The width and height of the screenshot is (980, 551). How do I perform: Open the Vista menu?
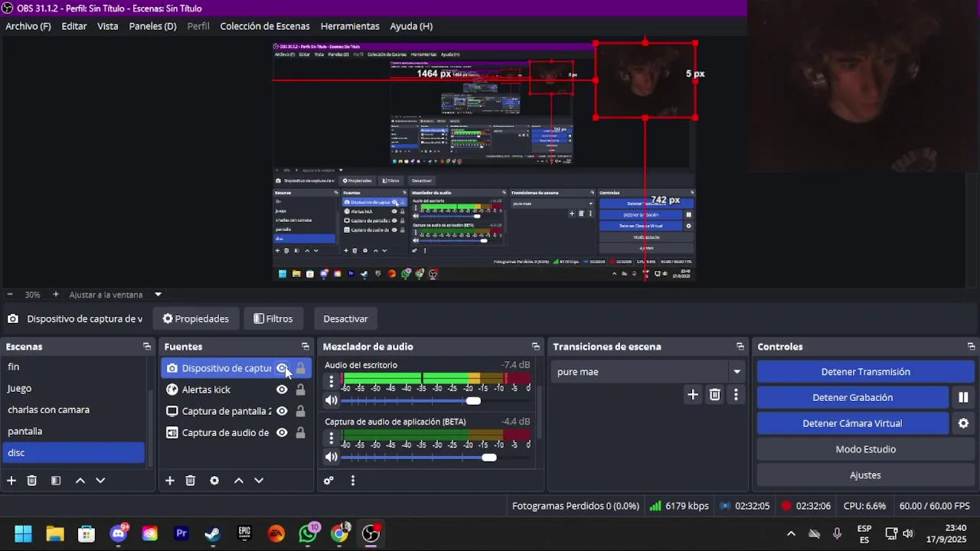108,26
